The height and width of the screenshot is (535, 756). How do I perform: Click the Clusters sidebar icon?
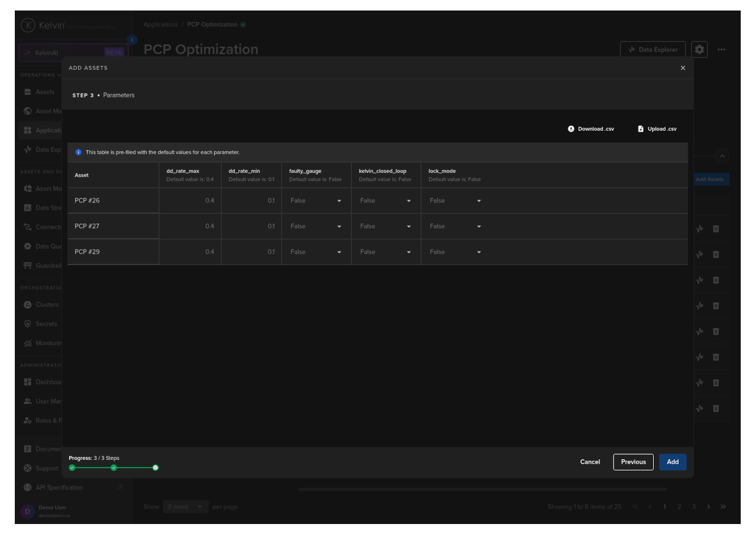[x=28, y=305]
